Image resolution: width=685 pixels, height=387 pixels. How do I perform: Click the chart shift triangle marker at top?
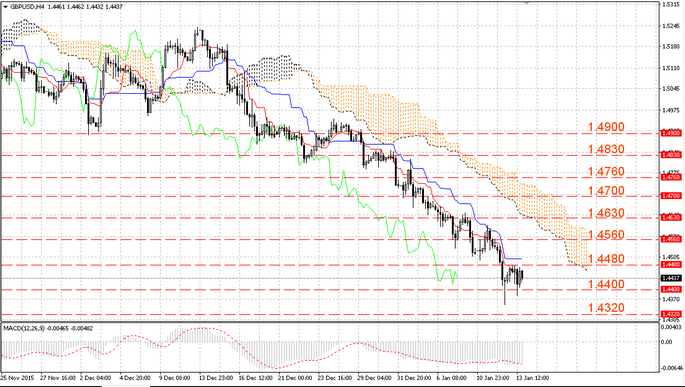point(526,3)
